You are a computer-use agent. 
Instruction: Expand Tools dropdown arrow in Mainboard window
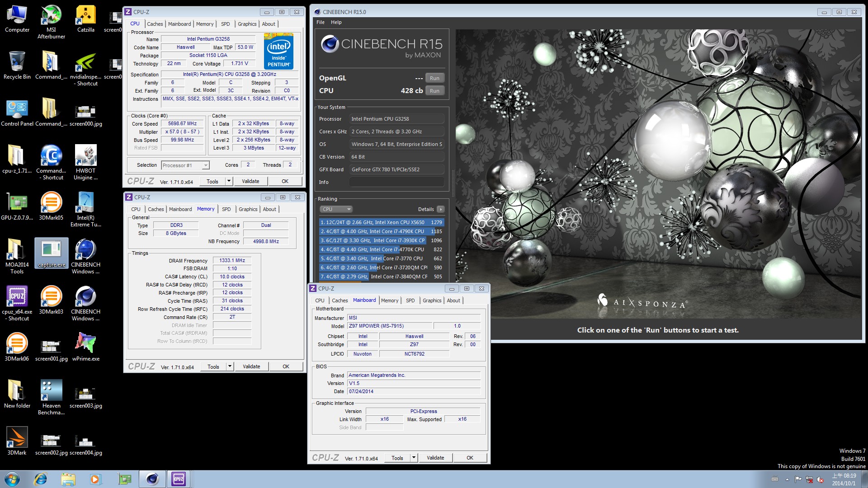click(x=414, y=458)
